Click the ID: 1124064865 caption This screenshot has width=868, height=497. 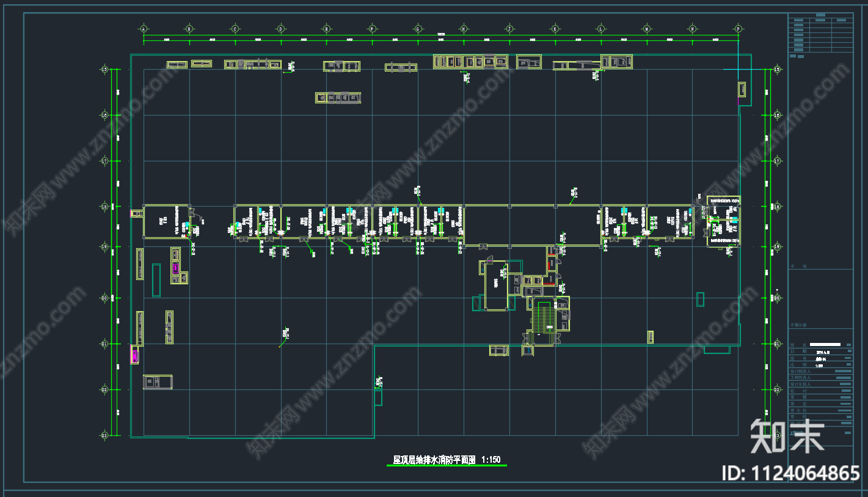tap(790, 473)
